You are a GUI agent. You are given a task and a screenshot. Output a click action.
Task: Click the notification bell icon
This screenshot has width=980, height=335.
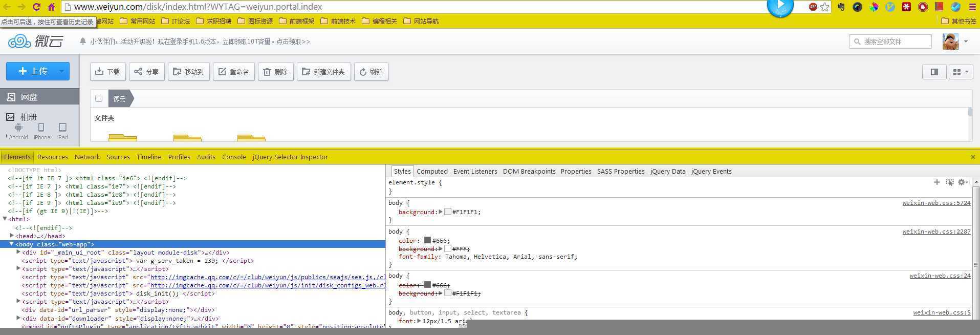pyautogui.click(x=83, y=41)
